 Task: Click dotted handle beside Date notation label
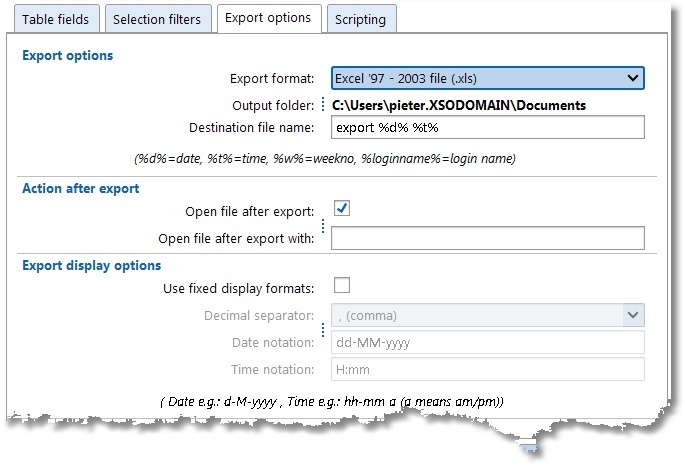[323, 331]
